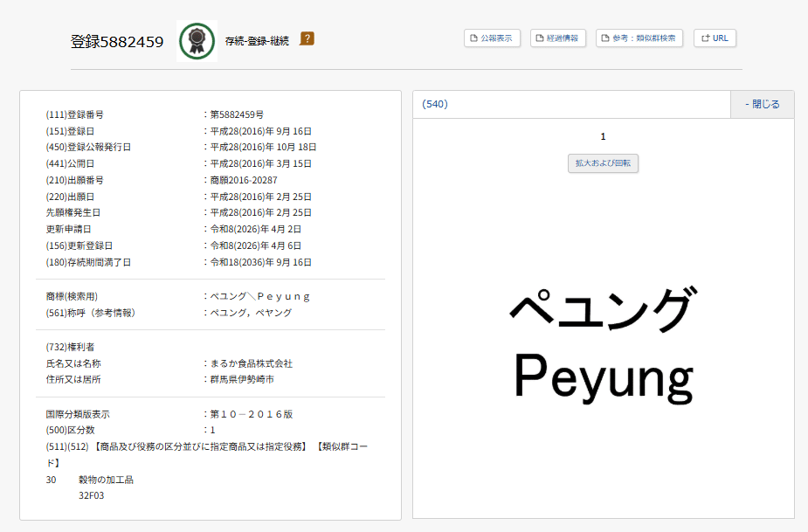Click the external-link icon on URL button
808x532 pixels.
[x=706, y=38]
